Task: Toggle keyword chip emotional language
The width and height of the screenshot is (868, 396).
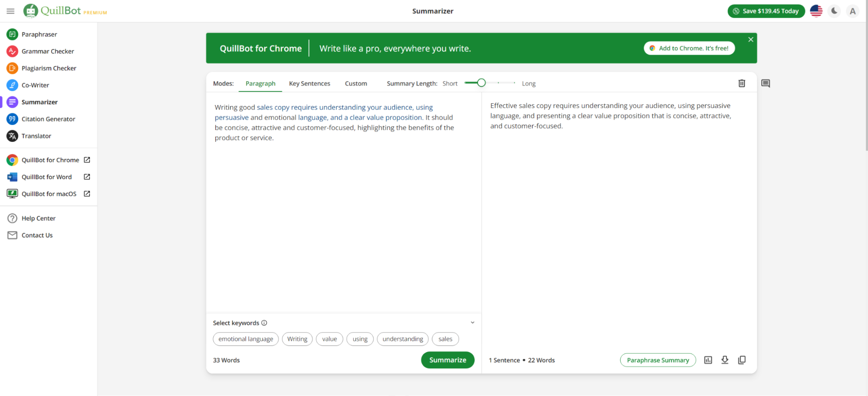Action: 246,339
